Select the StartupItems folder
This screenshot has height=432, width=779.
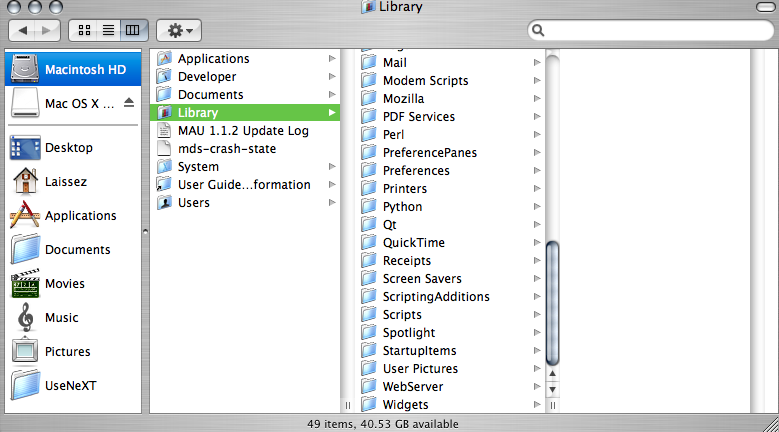click(x=451, y=351)
